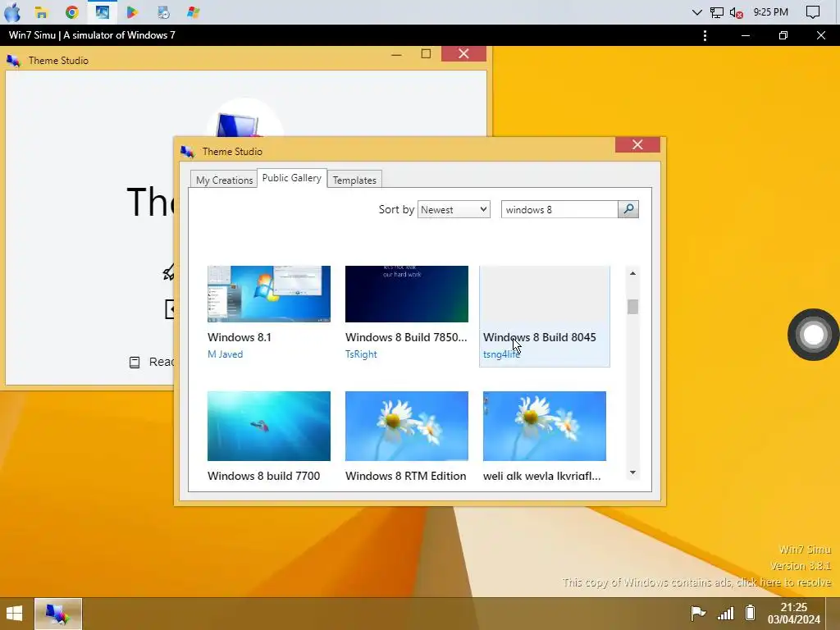Image resolution: width=840 pixels, height=630 pixels.
Task: Click the 9:25 PM clock in top bar
Action: point(771,11)
